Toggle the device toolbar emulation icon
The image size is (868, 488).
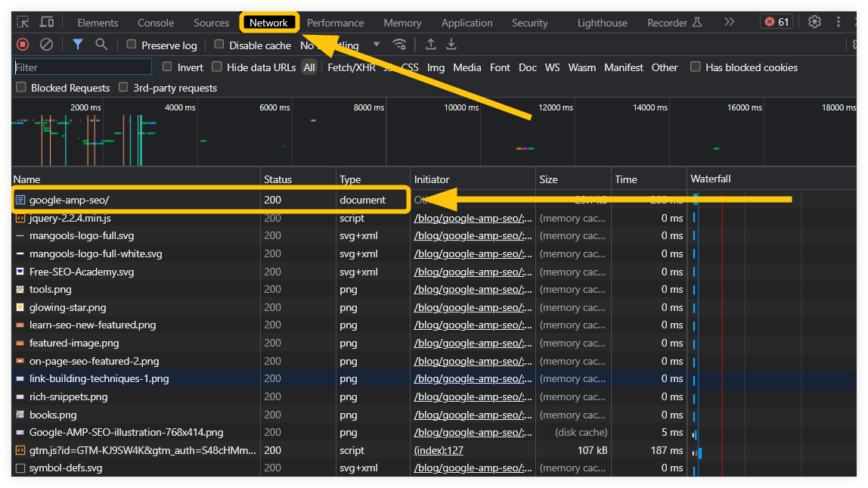pos(48,22)
